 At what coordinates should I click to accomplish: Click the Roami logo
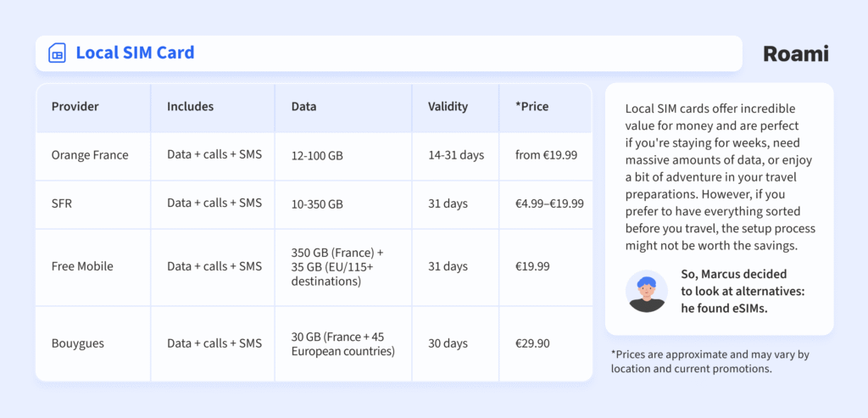point(795,54)
